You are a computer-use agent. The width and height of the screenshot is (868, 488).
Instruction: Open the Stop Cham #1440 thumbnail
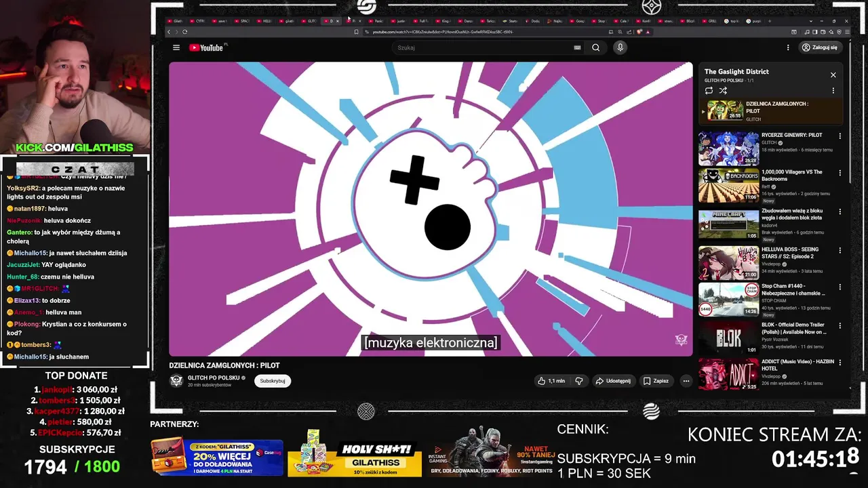point(728,300)
